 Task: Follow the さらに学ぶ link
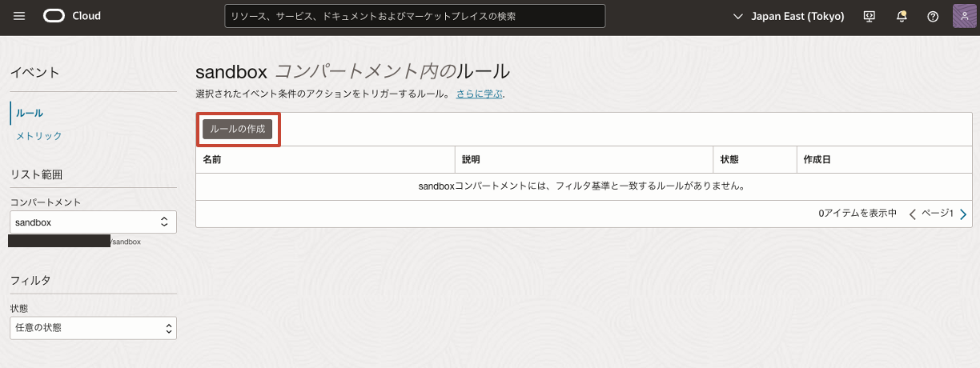[480, 94]
